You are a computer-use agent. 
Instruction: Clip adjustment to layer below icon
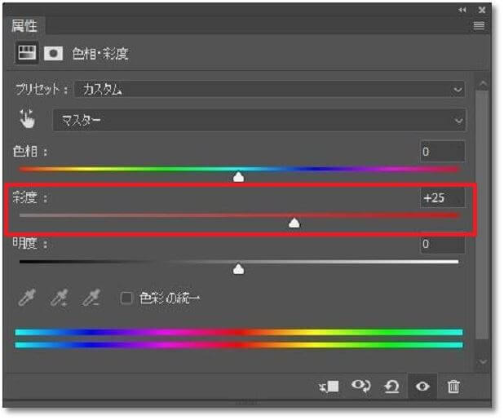[329, 387]
